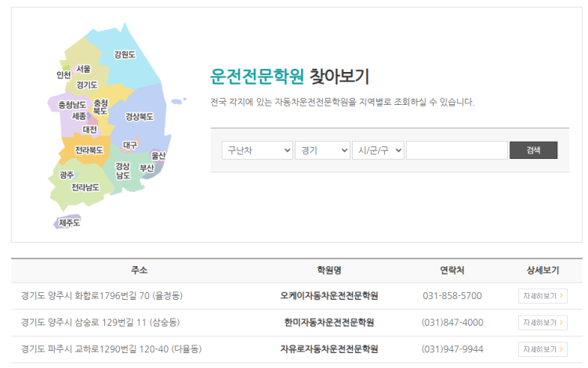Viewport: 588px width, 368px height.
Task: Open the 경기 province dropdown
Action: (322, 150)
